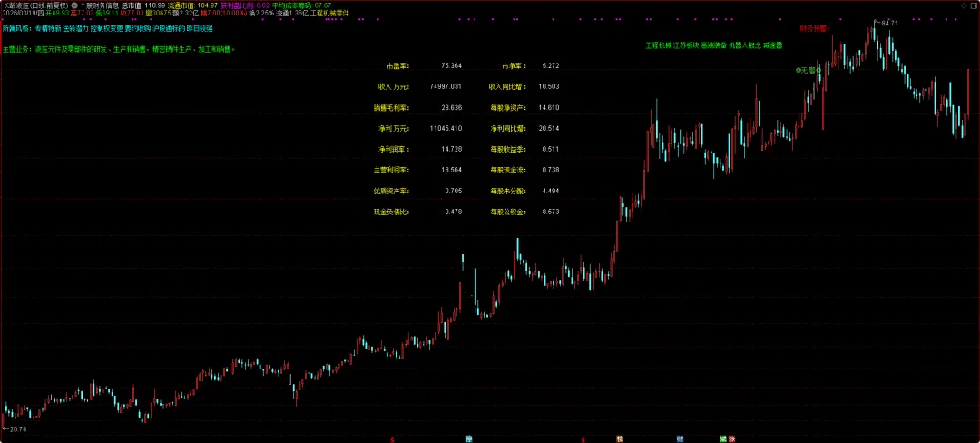Click the red 财务预警 label
The image size is (980, 443).
pyautogui.click(x=814, y=28)
